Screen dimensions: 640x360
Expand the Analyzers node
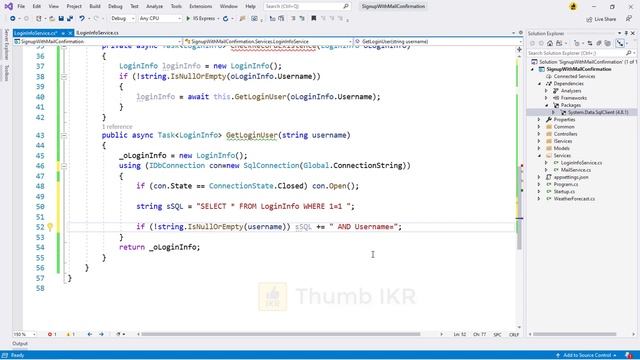(547, 91)
